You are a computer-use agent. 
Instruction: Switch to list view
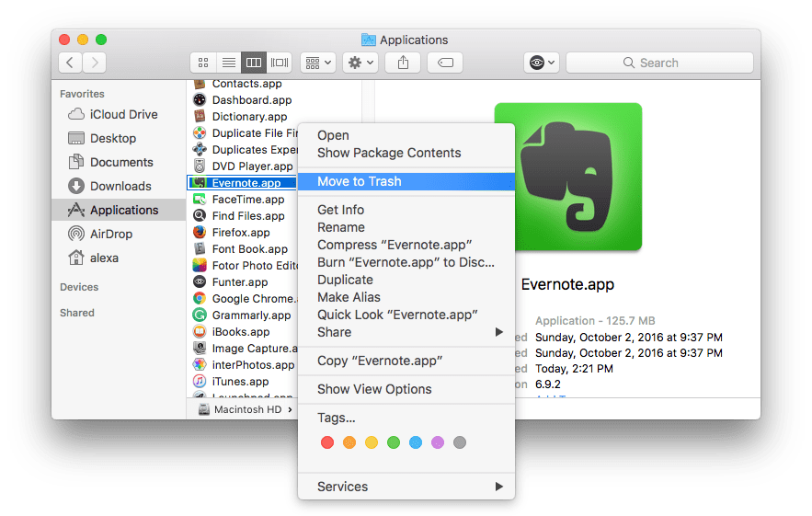point(228,63)
